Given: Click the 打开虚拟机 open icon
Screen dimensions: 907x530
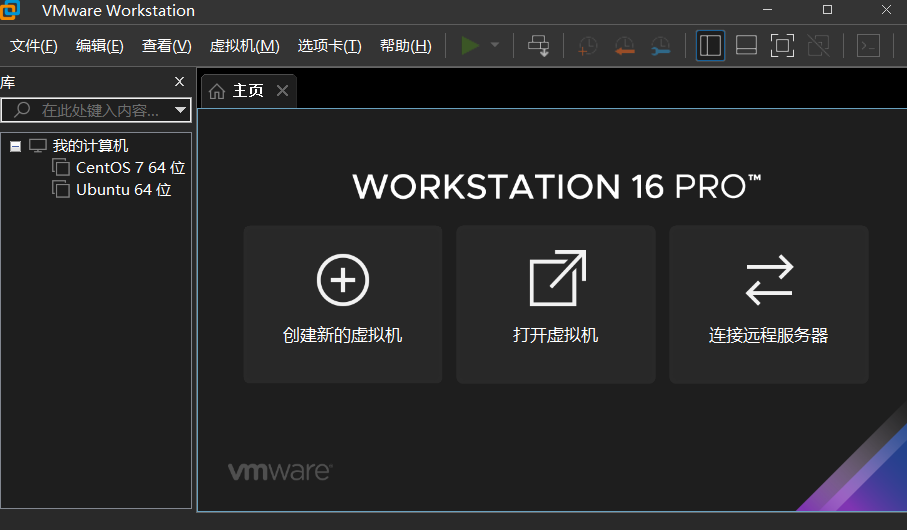Looking at the screenshot, I should pyautogui.click(x=558, y=278).
